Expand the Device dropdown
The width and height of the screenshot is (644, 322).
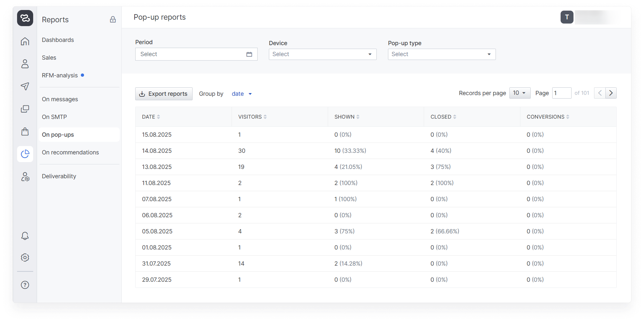pos(322,54)
